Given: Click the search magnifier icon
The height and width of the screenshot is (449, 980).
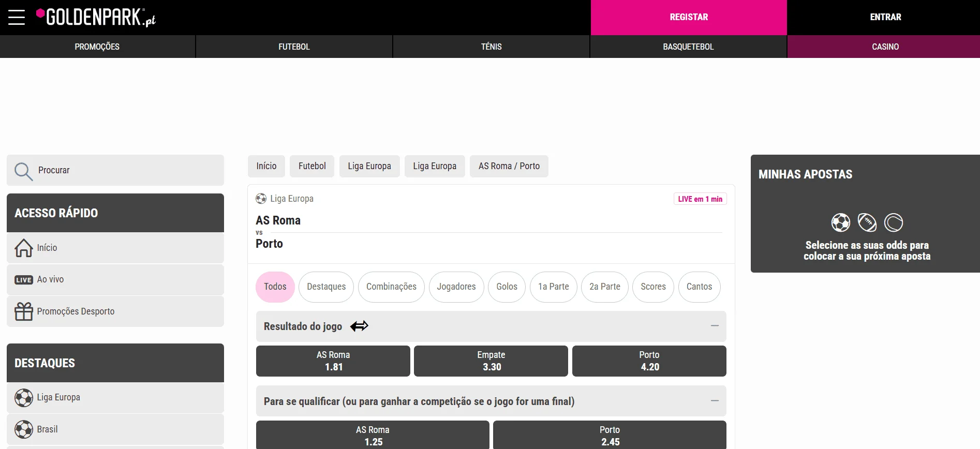Looking at the screenshot, I should click(23, 171).
